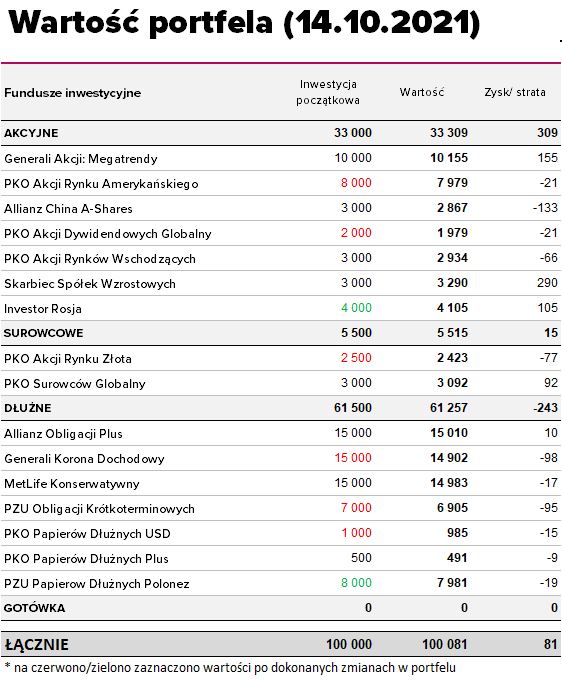Select 'Generali Akcji: Megatrendy' fund name
Image resolution: width=562 pixels, height=681 pixels.
pos(81,159)
